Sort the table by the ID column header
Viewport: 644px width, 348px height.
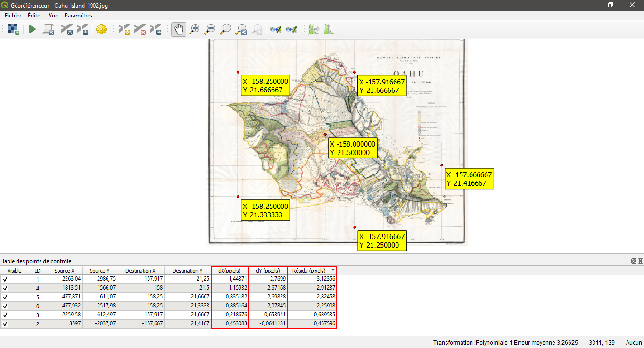[x=38, y=271]
